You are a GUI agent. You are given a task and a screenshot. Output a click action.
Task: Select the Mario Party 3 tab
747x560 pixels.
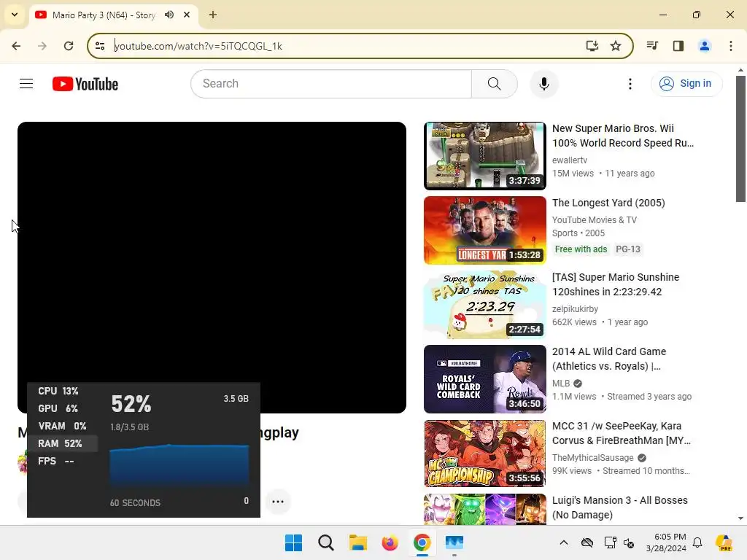pos(104,15)
